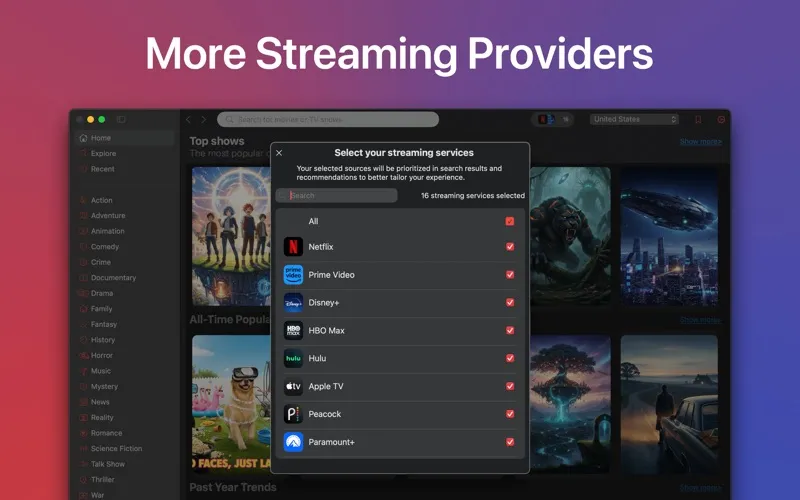Click Show more for All-Time Popular

[701, 320]
